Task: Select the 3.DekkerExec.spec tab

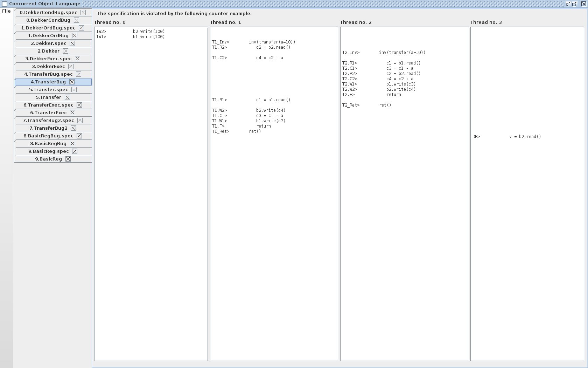Action: click(x=53, y=59)
